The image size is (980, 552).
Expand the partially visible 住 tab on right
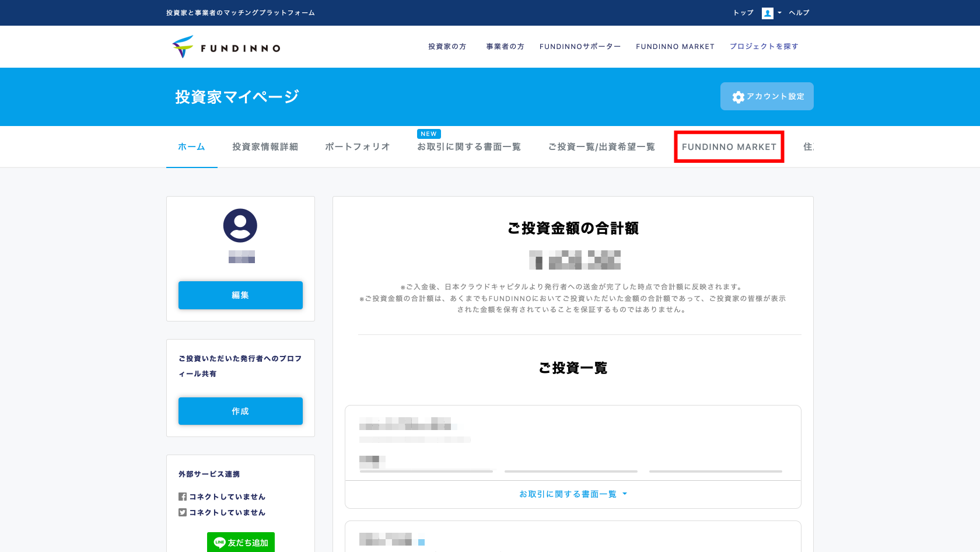(x=810, y=146)
